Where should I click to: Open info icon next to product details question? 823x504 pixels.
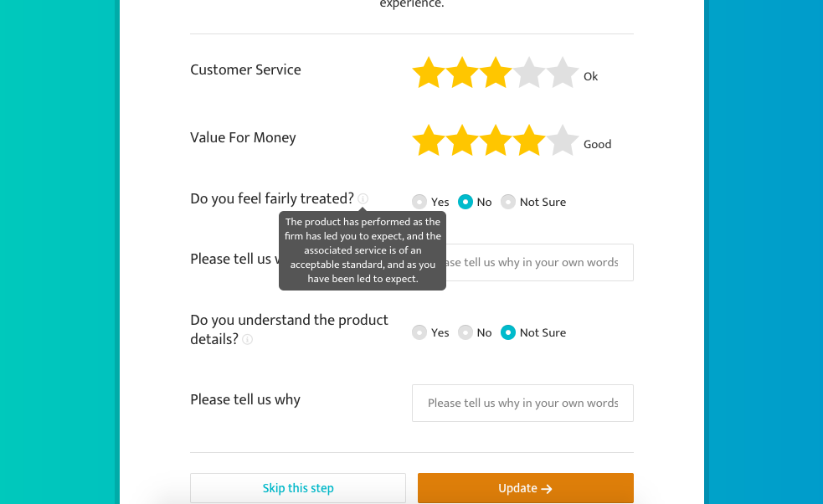point(247,339)
